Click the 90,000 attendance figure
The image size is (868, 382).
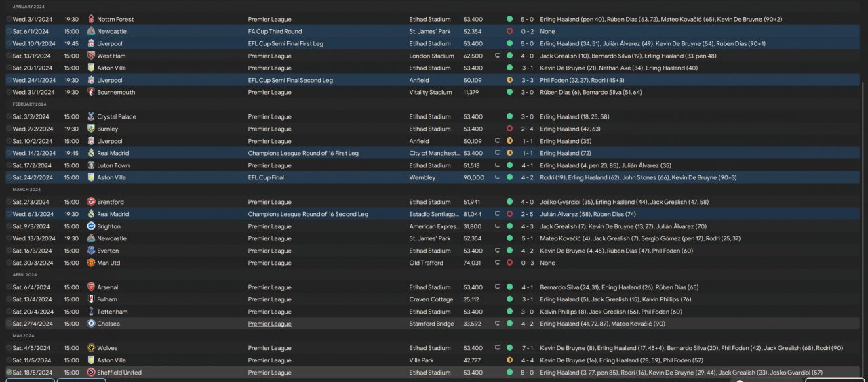(473, 177)
